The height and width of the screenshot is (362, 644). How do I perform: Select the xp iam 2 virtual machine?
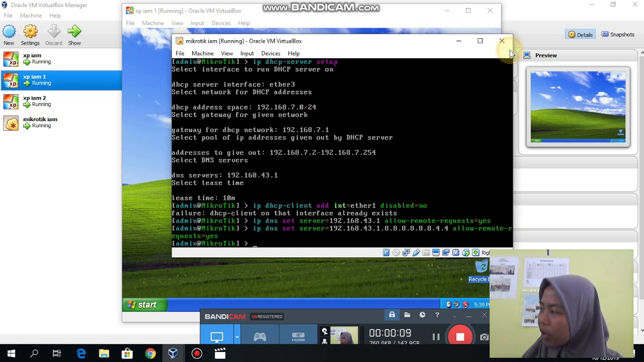[61, 101]
